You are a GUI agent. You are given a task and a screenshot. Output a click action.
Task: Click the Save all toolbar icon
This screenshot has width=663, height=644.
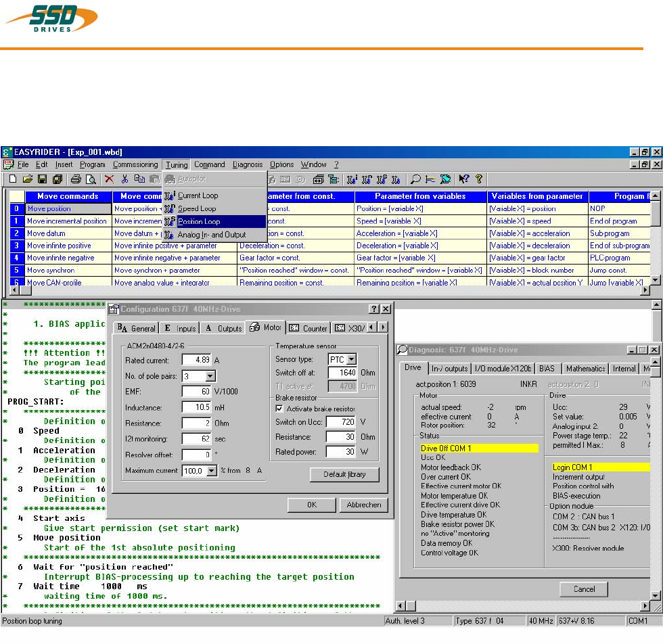[x=58, y=179]
